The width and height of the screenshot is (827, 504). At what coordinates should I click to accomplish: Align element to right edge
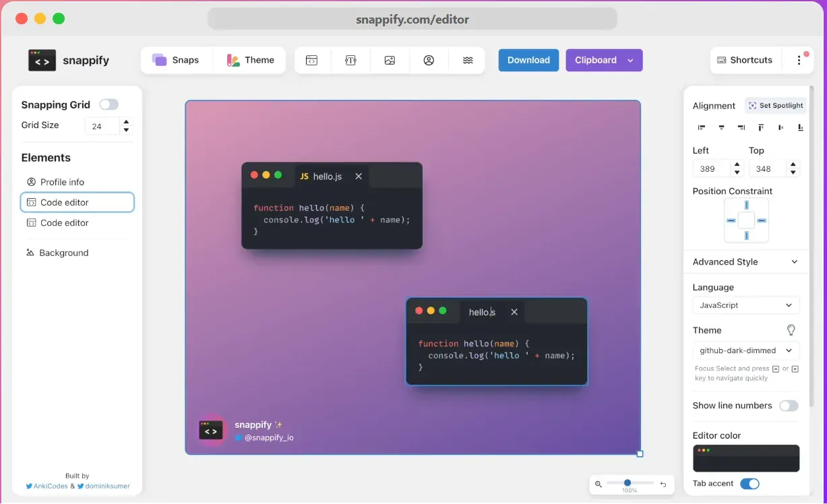coord(741,127)
